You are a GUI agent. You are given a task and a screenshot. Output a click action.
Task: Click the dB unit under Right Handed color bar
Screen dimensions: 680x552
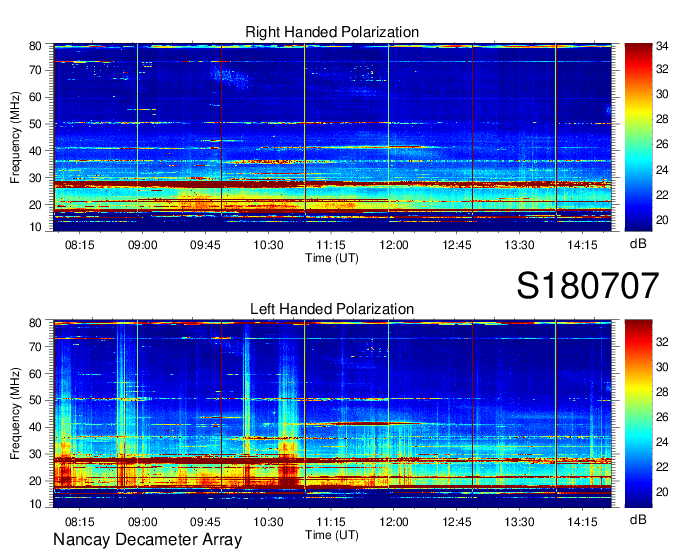tap(638, 244)
